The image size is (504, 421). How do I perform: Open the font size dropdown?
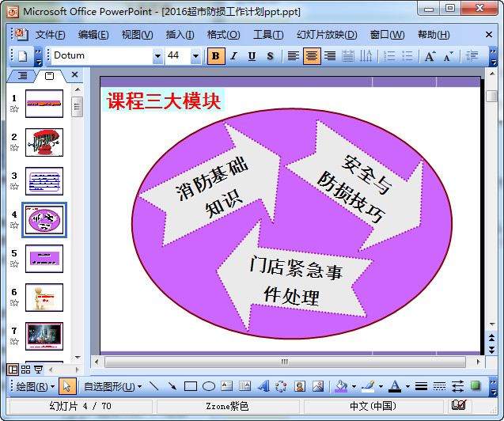pyautogui.click(x=195, y=56)
